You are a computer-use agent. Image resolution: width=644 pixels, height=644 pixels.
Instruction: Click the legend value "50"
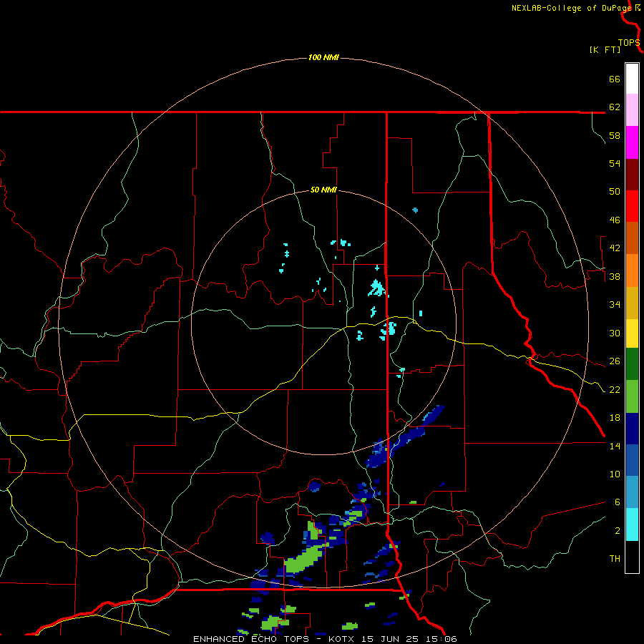coord(615,191)
